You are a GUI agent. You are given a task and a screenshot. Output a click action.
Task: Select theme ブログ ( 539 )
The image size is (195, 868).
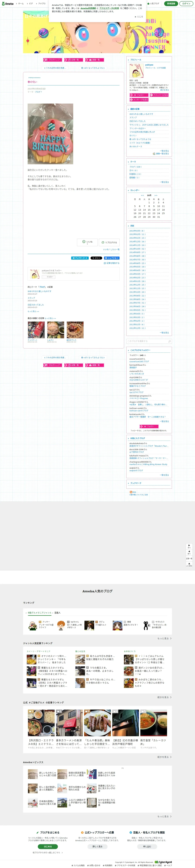(136, 167)
